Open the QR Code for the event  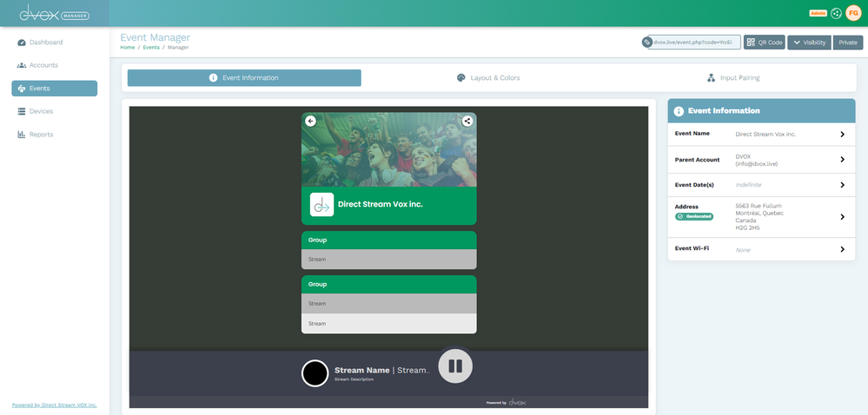coord(764,42)
